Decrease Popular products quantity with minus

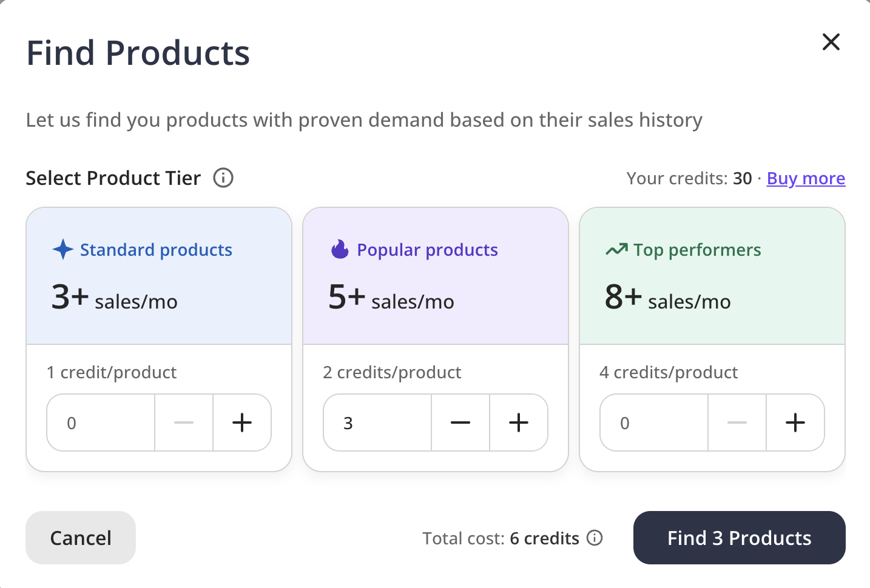pyautogui.click(x=460, y=423)
